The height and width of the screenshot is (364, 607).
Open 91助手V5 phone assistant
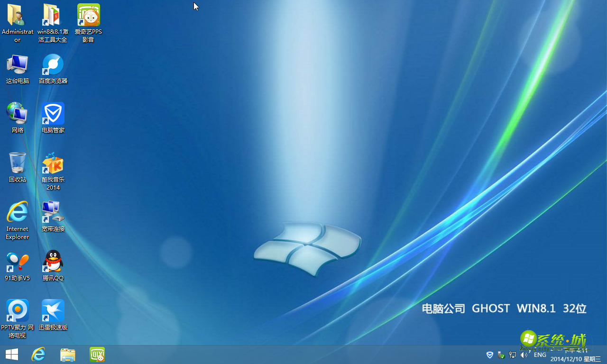[x=17, y=261]
